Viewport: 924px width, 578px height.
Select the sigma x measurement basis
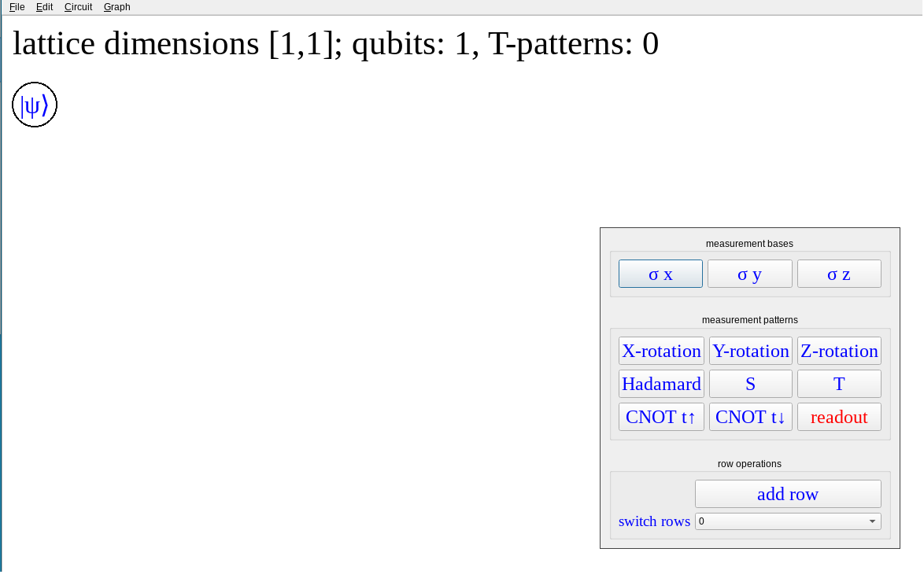(x=660, y=274)
